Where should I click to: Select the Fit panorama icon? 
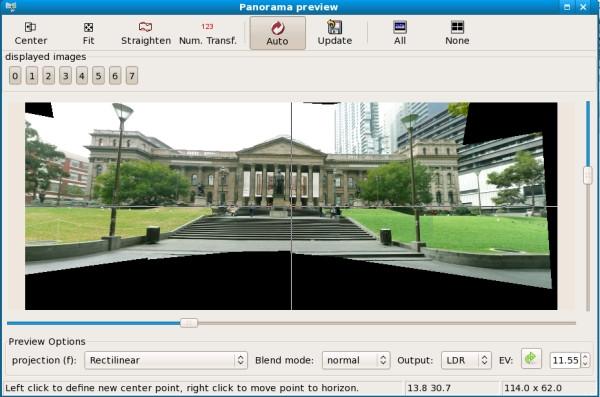(x=88, y=27)
